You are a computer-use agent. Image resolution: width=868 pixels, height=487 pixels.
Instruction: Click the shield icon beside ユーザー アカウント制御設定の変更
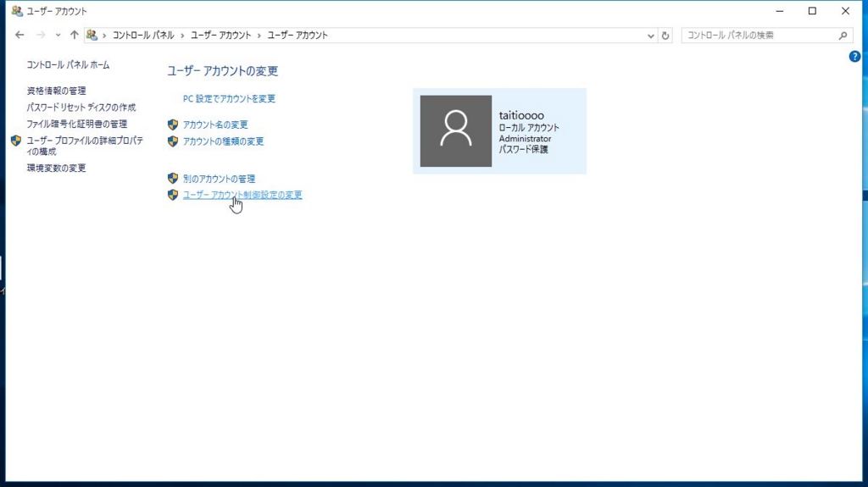coord(173,195)
